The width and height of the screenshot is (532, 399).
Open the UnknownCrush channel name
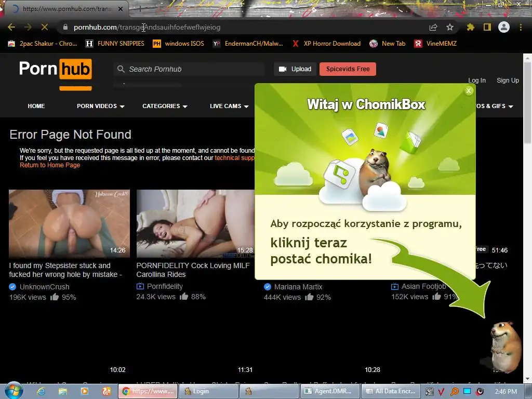coord(45,287)
